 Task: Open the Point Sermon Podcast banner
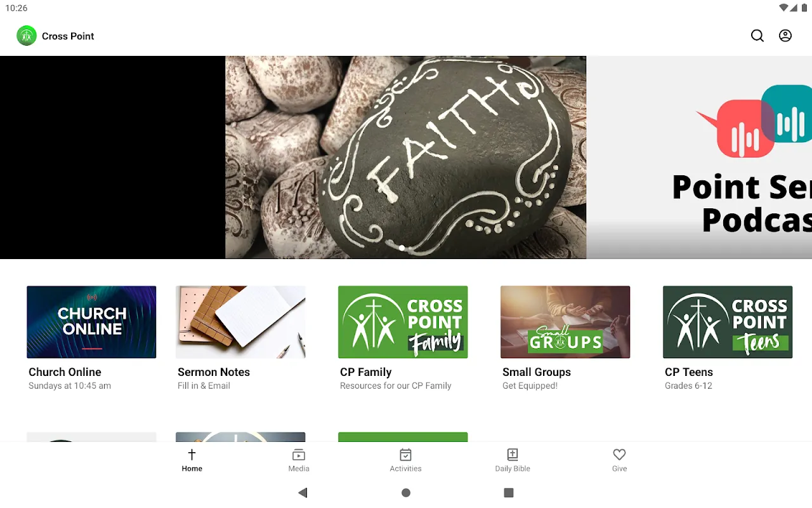pyautogui.click(x=699, y=157)
